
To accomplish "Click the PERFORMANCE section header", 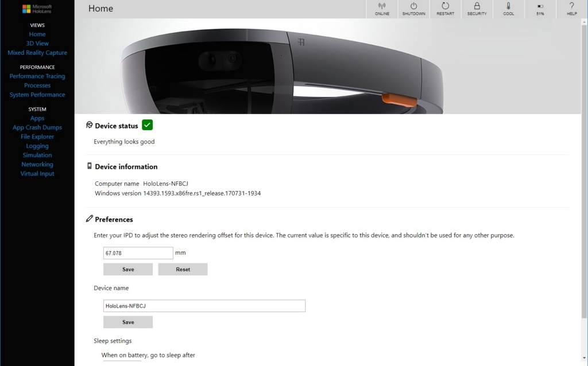I will pos(37,67).
